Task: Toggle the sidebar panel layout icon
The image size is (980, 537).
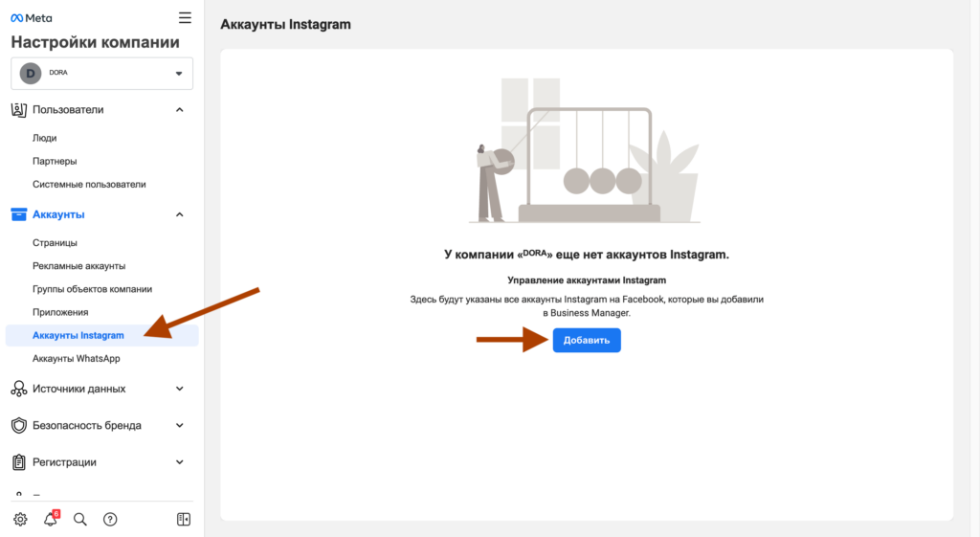Action: pyautogui.click(x=184, y=519)
